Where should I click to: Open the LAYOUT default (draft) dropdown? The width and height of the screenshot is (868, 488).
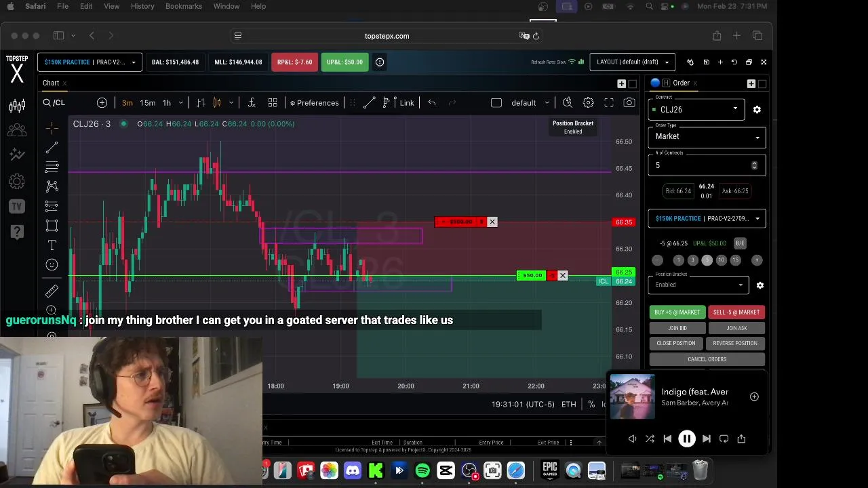[x=633, y=62]
